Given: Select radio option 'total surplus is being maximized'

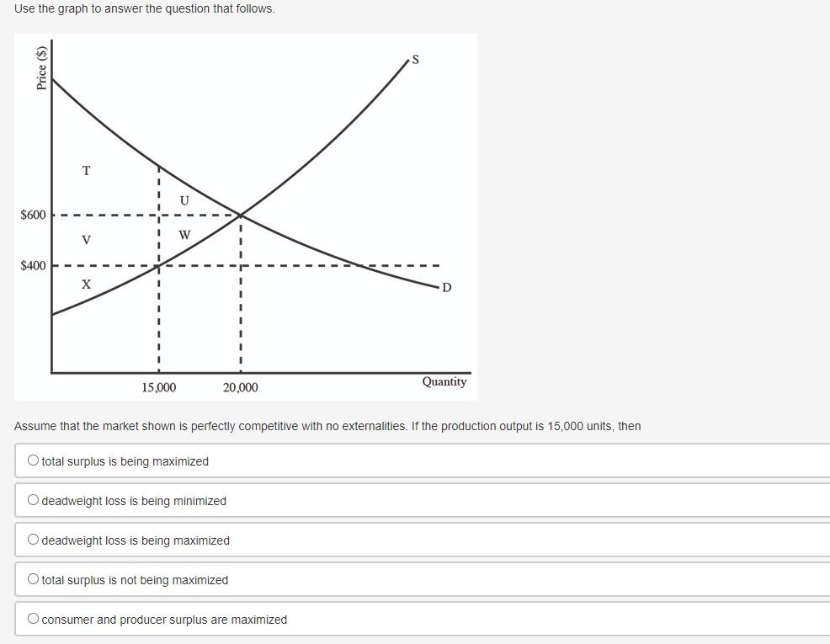Looking at the screenshot, I should pos(32,460).
